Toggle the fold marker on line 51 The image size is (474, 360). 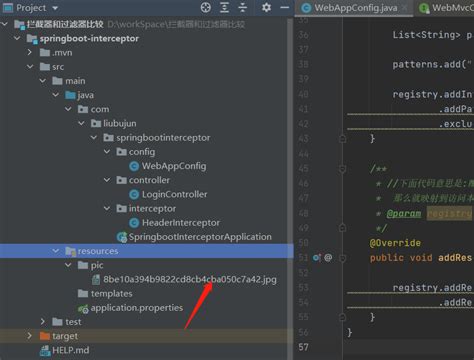coord(342,258)
